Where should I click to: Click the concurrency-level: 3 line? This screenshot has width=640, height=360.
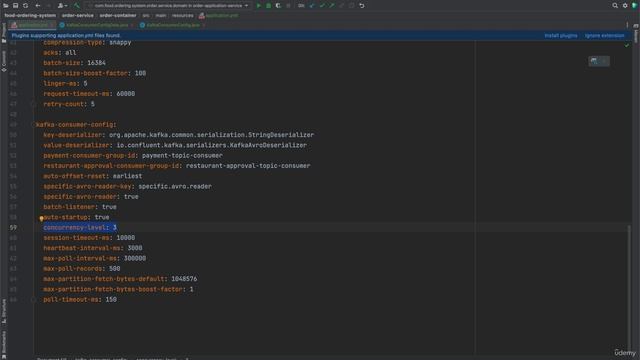click(80, 227)
